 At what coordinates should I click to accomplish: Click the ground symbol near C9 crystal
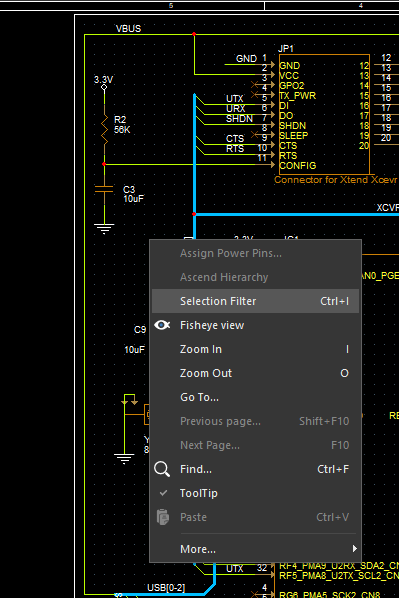(x=124, y=458)
